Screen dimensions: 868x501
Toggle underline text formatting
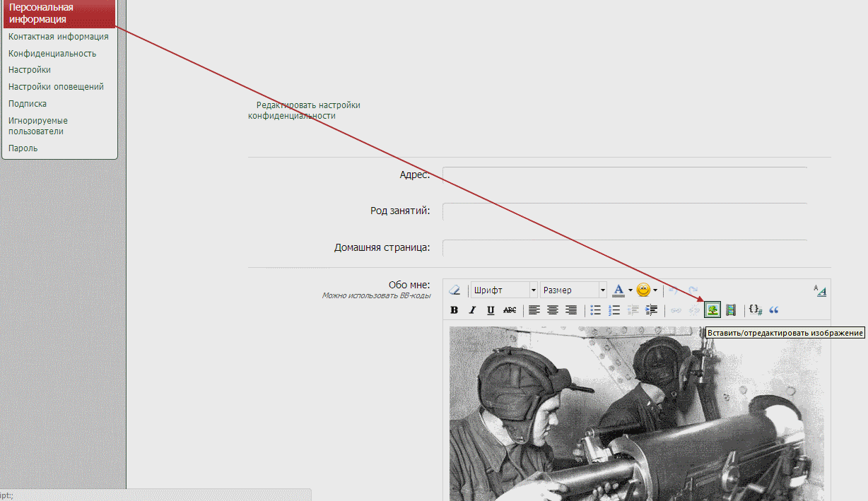point(491,310)
